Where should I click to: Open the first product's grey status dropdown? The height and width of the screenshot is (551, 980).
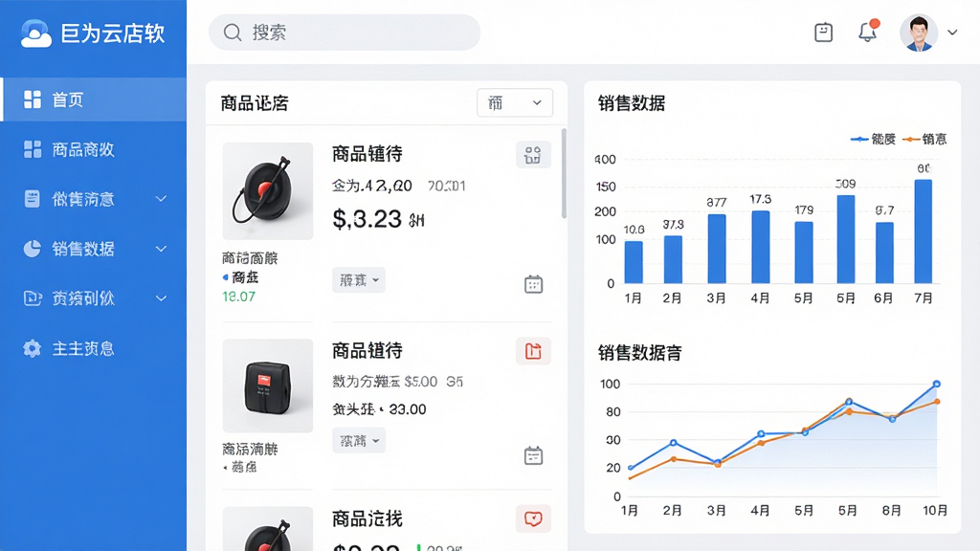[x=359, y=280]
